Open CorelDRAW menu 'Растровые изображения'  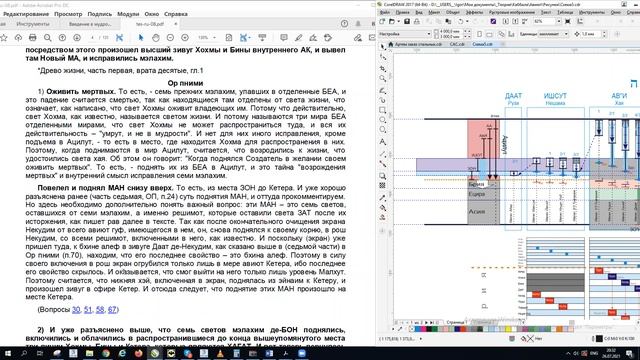pyautogui.click(x=512, y=12)
